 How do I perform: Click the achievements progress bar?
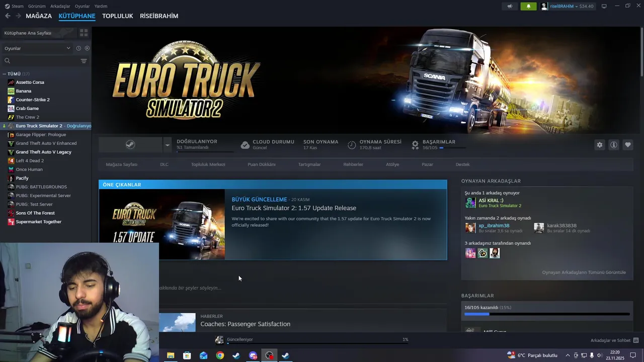[x=547, y=314]
